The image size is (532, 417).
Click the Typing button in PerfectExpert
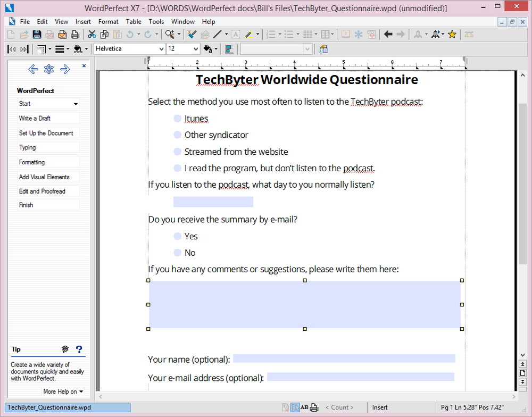pyautogui.click(x=48, y=147)
